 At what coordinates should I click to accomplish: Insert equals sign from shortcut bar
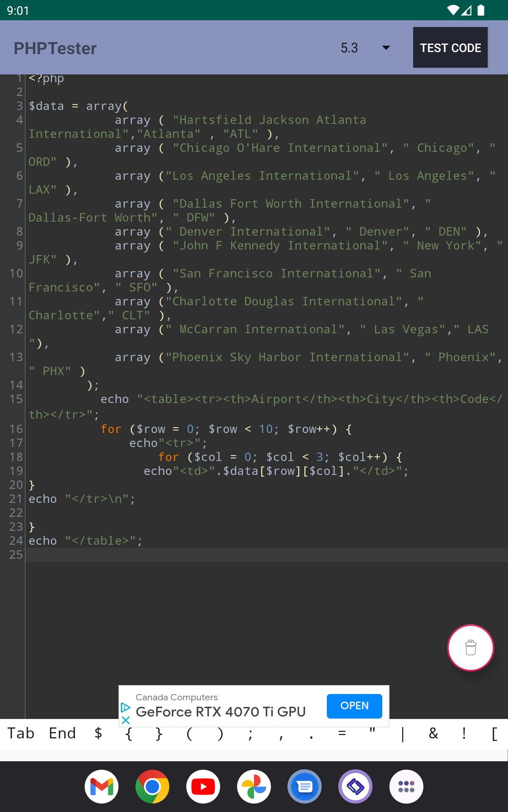342,733
